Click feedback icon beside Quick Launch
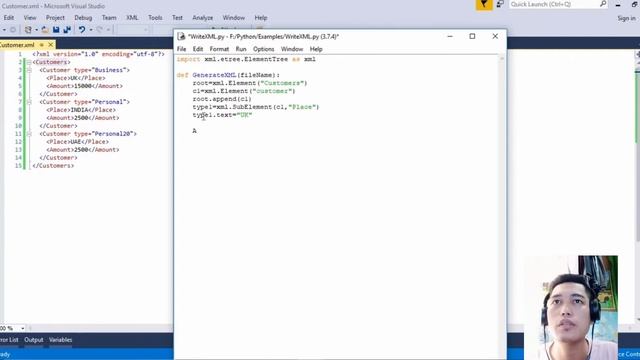 coord(500,4)
